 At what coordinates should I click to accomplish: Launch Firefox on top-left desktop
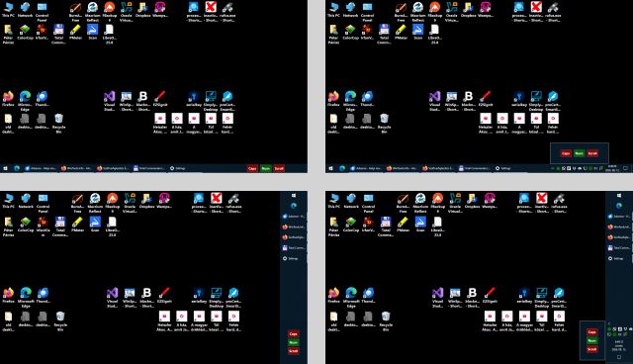8,99
